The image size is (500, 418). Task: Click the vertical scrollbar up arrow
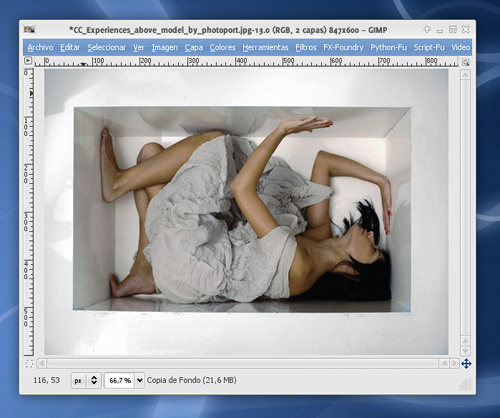(x=465, y=75)
